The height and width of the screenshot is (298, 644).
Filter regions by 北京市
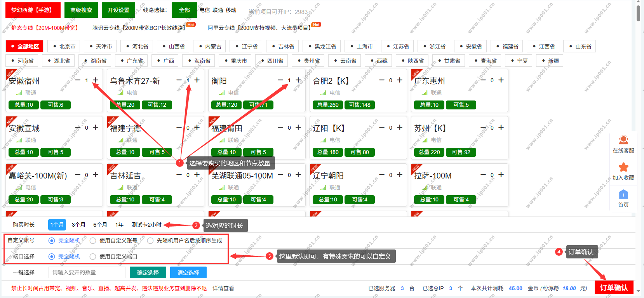tap(64, 47)
